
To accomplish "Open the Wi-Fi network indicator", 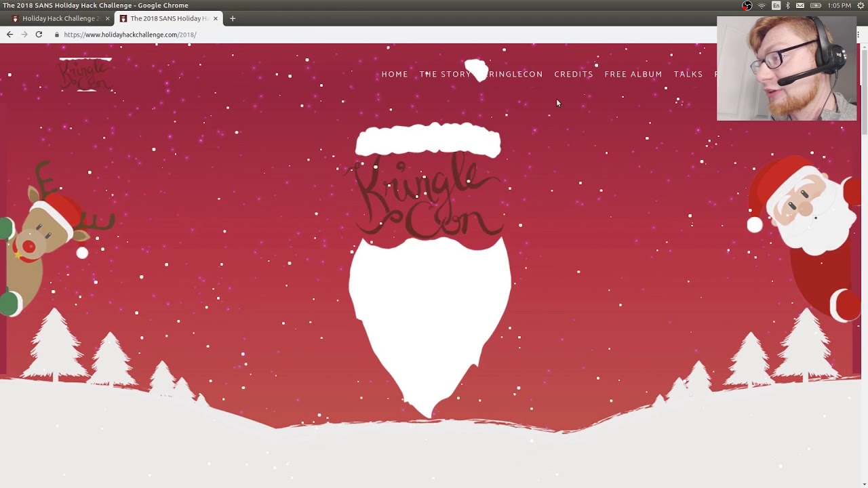I will tap(762, 5).
